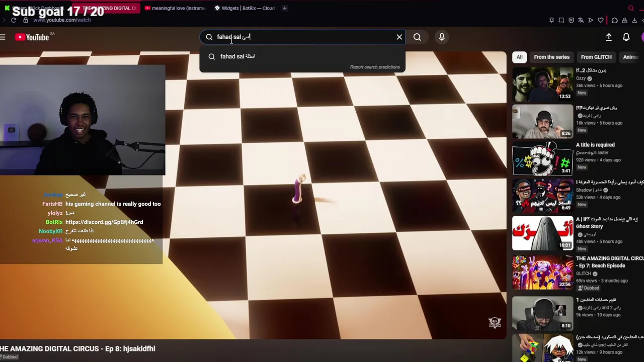This screenshot has height=362, width=644.
Task: Click inside the YouTube search field
Action: click(x=302, y=37)
